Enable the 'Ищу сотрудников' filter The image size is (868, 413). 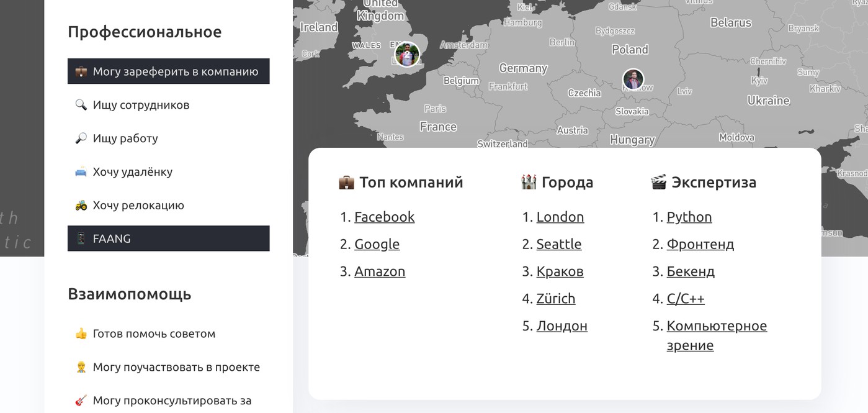pos(141,105)
